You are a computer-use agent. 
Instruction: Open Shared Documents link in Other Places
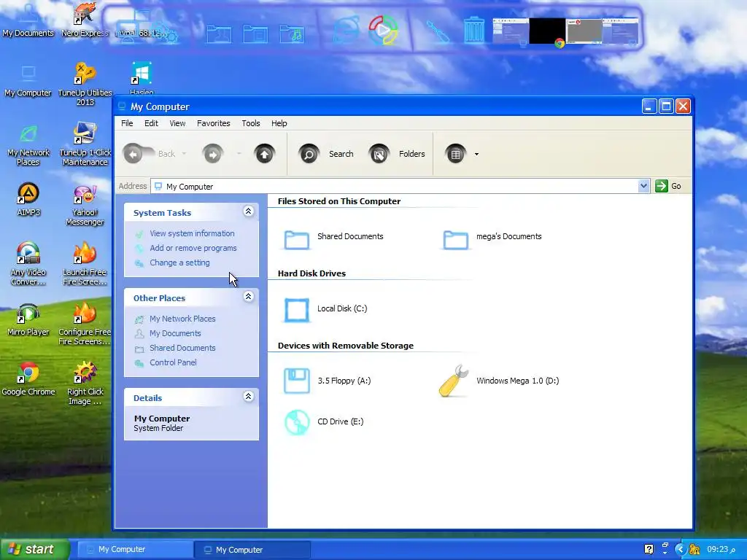[182, 348]
